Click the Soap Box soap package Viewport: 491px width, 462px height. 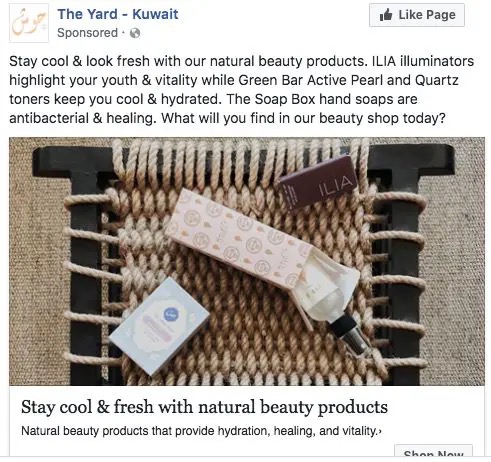click(160, 326)
